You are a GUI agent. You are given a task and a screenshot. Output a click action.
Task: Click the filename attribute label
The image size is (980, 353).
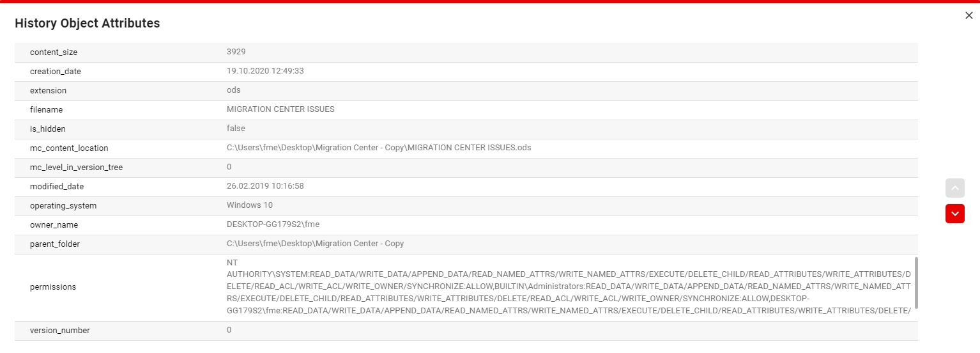click(x=46, y=110)
